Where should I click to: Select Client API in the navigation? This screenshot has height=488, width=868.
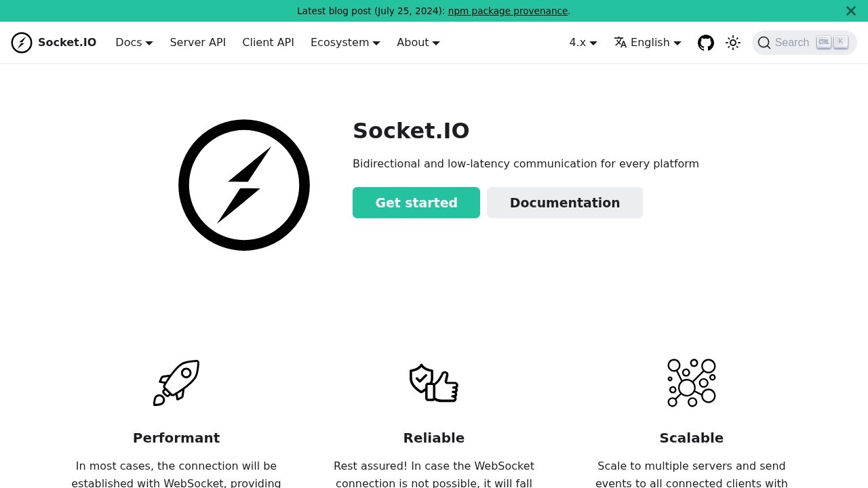point(268,42)
